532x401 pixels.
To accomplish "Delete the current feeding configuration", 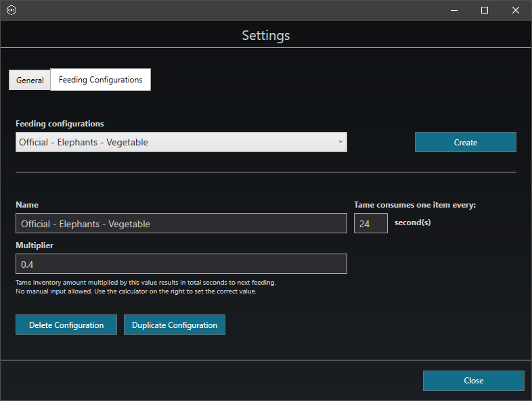I will [x=66, y=325].
